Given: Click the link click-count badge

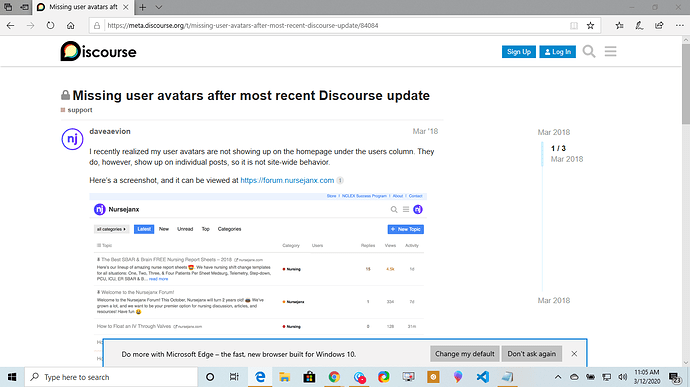Looking at the screenshot, I should click(340, 181).
